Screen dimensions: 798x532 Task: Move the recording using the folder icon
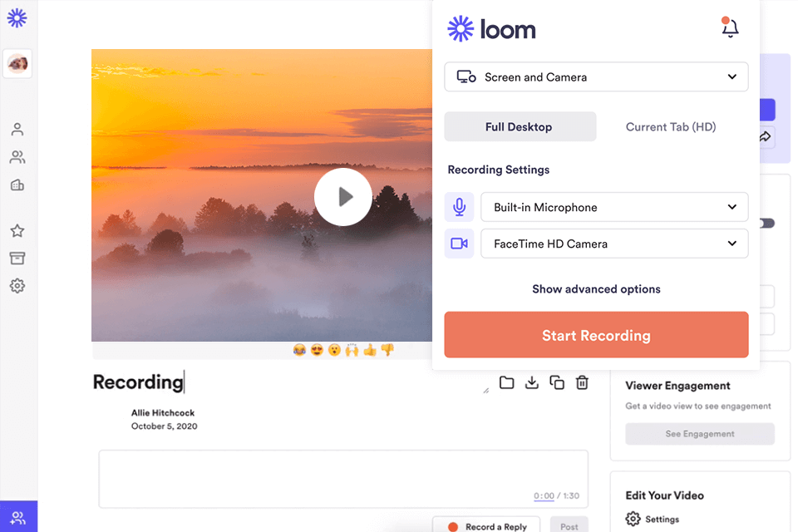click(507, 382)
